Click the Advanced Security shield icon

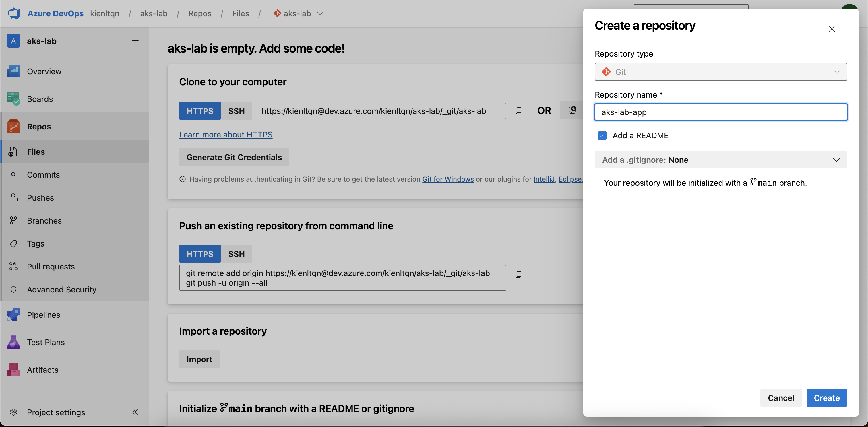[13, 289]
